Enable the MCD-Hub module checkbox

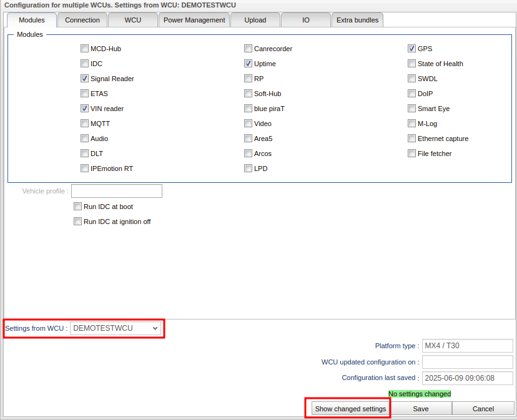(x=84, y=49)
